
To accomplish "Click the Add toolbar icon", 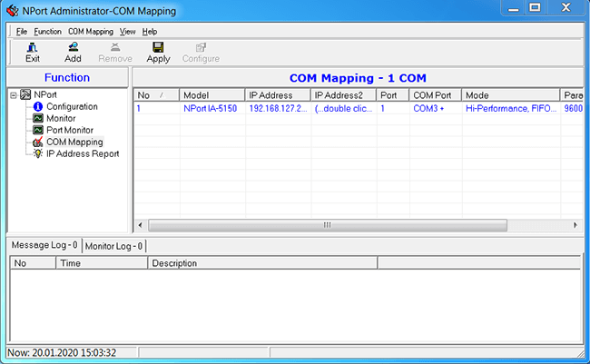I will point(73,47).
